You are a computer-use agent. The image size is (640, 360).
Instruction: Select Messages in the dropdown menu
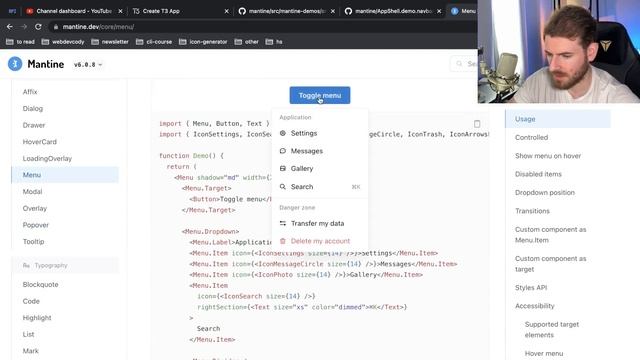click(320, 151)
